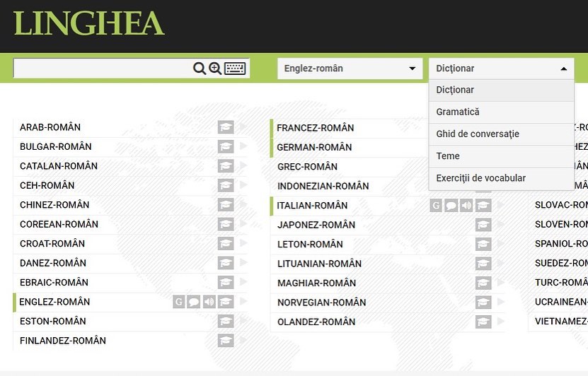Click the grammar G icon for Englez-Român
588x376 pixels.
coord(179,302)
